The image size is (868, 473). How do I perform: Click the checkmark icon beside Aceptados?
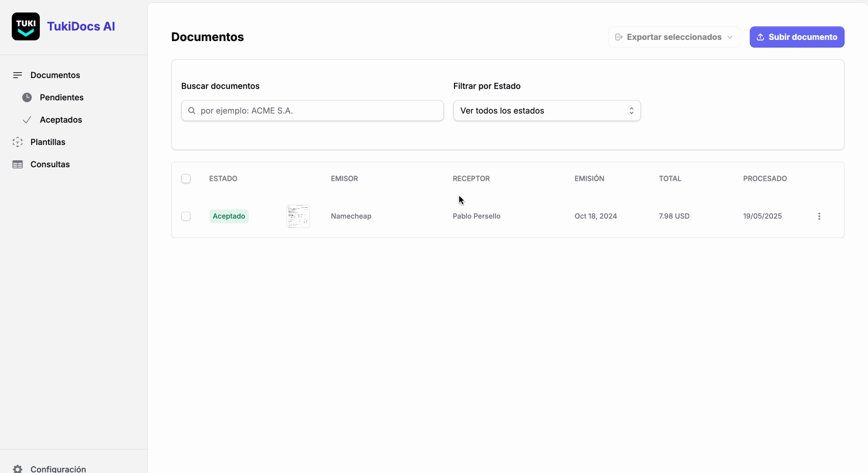pyautogui.click(x=28, y=119)
